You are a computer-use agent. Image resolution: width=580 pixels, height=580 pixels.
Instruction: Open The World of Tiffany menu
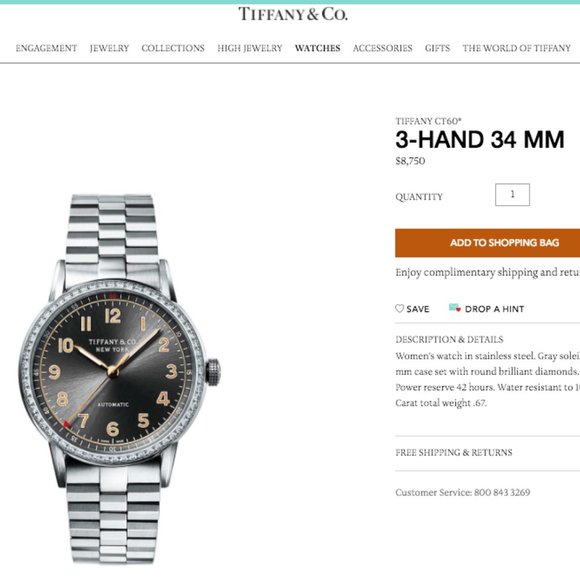516,48
